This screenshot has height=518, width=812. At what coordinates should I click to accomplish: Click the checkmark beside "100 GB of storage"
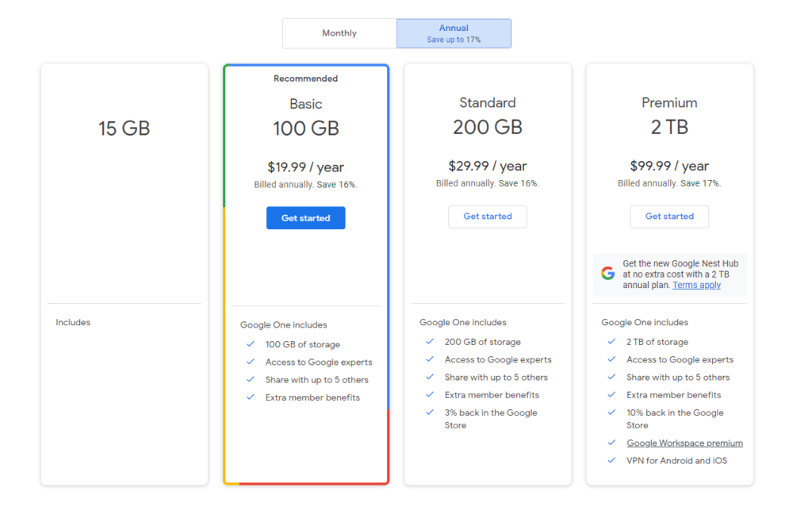point(251,344)
